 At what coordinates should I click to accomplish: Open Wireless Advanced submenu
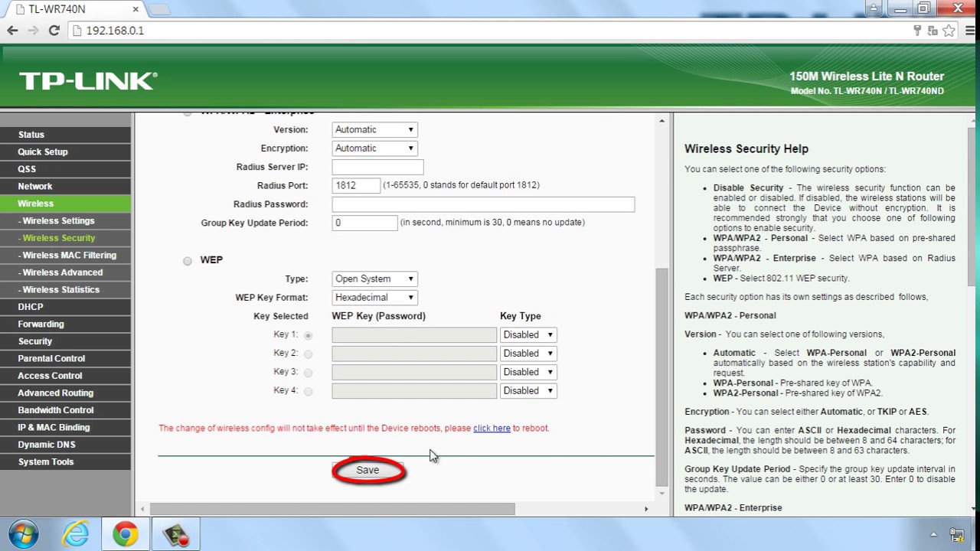pyautogui.click(x=65, y=272)
